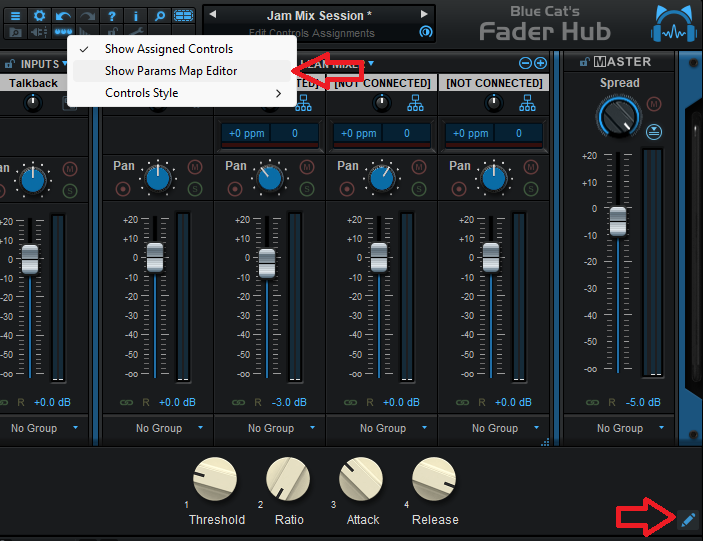Open No Group dropdown under Master strip

pyautogui.click(x=661, y=428)
